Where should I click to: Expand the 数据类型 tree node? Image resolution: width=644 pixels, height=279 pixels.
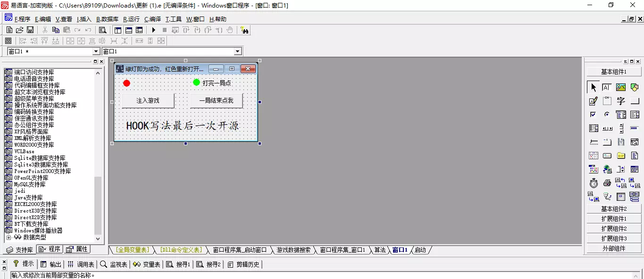8,238
